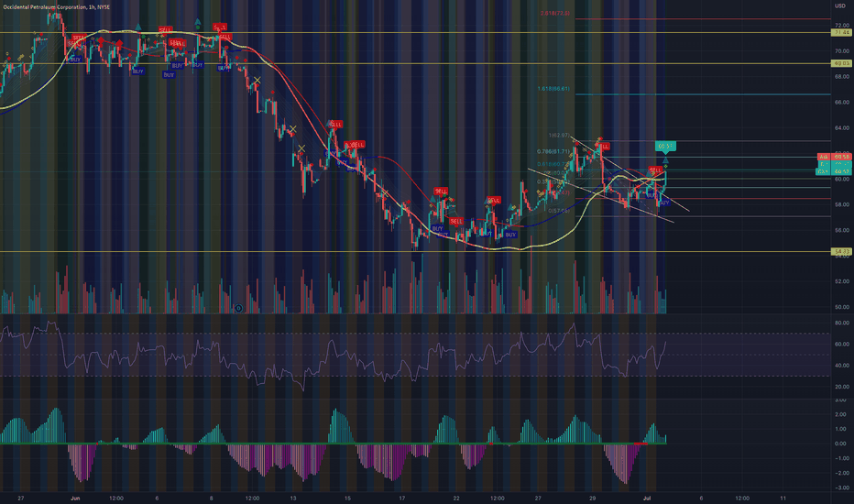The image size is (854, 504).
Task: Click the 2.618(72.5) Fibonacci extension label
Action: 555,13
